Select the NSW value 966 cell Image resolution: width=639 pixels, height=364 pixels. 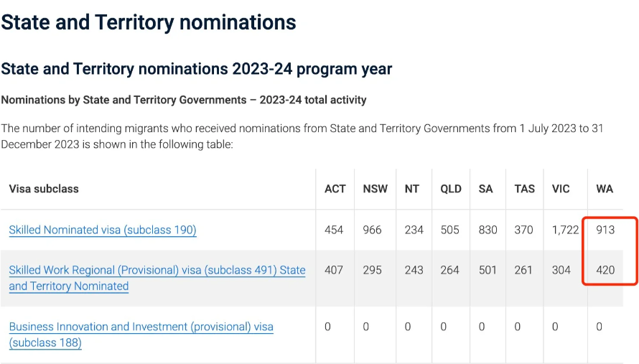372,230
